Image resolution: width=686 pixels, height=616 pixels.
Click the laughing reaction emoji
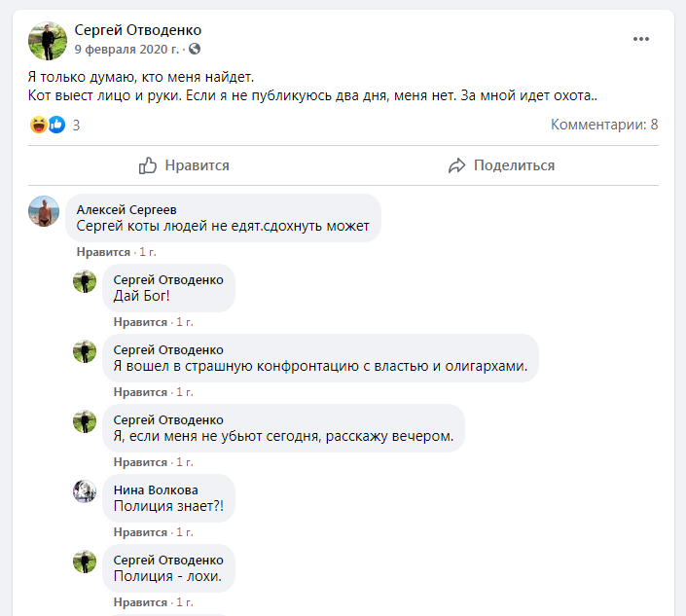click(39, 125)
